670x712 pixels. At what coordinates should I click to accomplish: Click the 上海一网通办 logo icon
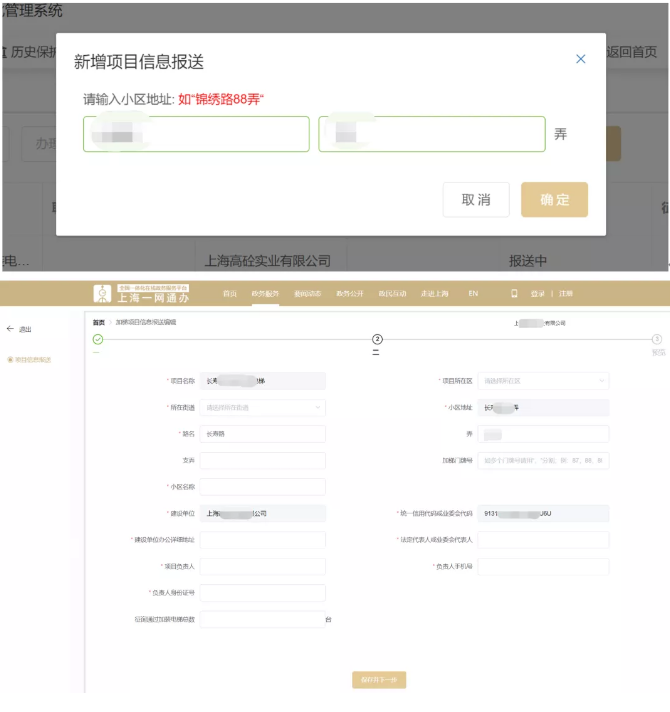[x=102, y=293]
